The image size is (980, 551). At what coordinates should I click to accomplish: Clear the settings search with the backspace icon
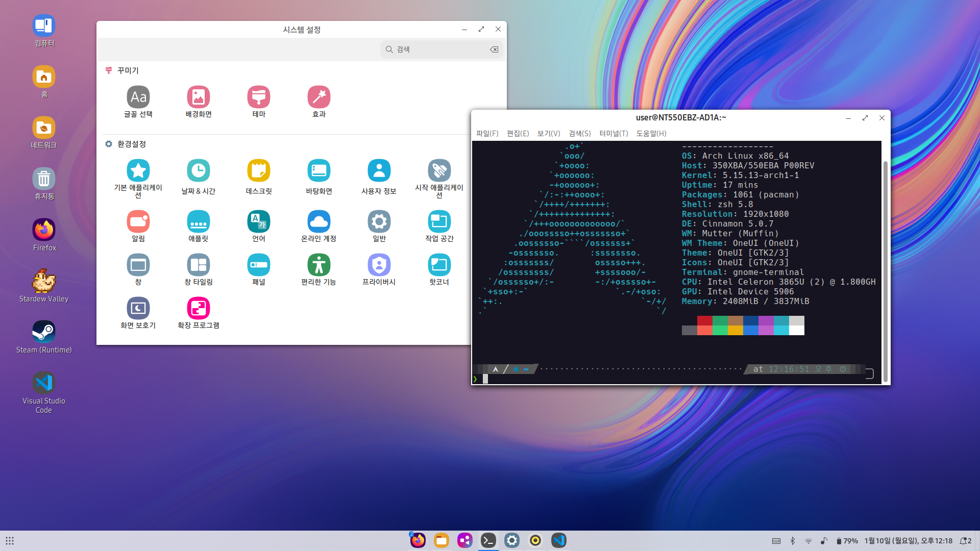tap(494, 49)
